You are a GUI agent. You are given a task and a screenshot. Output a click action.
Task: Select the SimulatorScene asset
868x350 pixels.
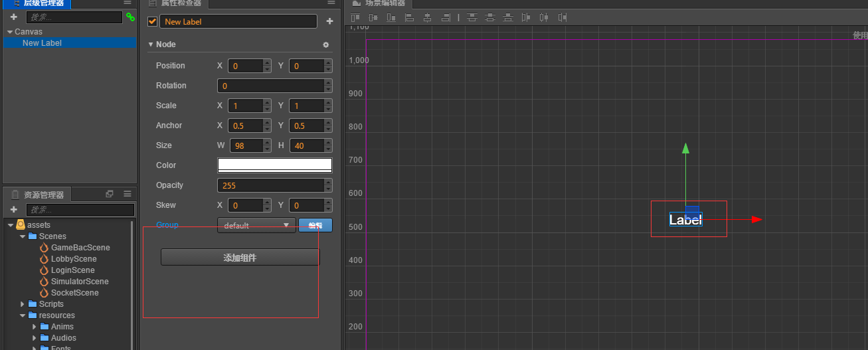tap(80, 282)
